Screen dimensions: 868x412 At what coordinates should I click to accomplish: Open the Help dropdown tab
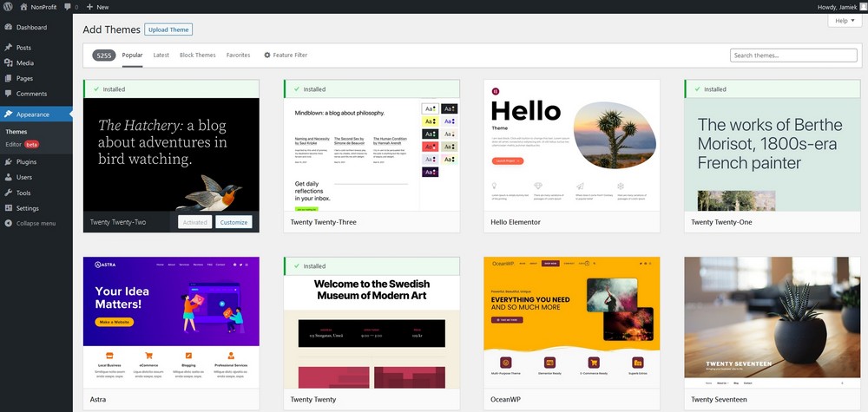845,21
